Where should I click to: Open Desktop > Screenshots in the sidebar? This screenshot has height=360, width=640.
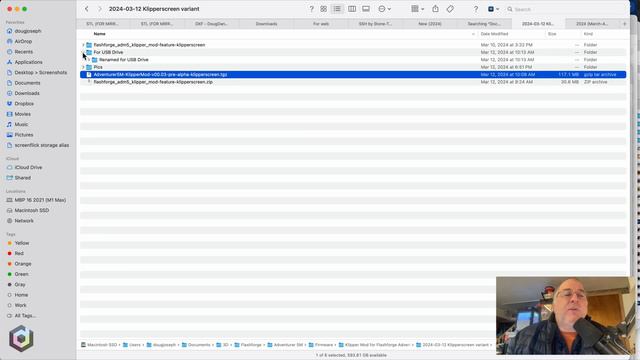point(40,72)
